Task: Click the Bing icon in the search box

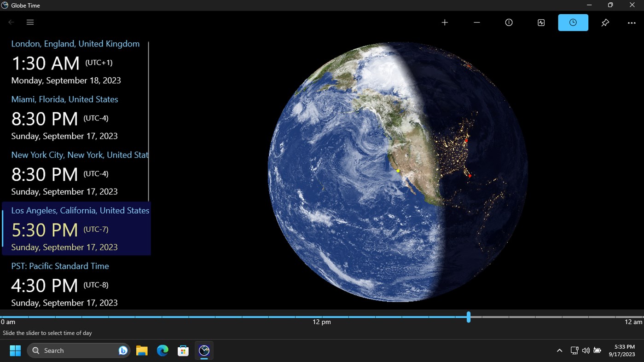Action: [x=123, y=351]
